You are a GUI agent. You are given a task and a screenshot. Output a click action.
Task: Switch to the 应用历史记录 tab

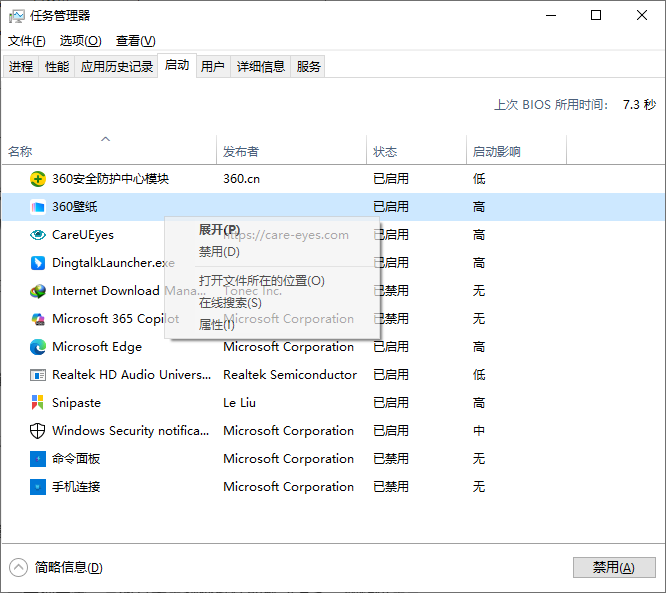(117, 67)
